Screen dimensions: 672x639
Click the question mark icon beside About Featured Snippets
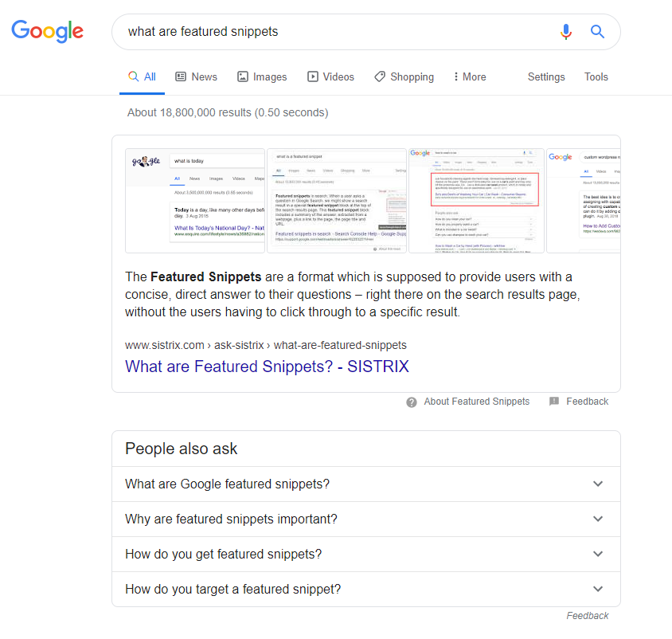[412, 402]
